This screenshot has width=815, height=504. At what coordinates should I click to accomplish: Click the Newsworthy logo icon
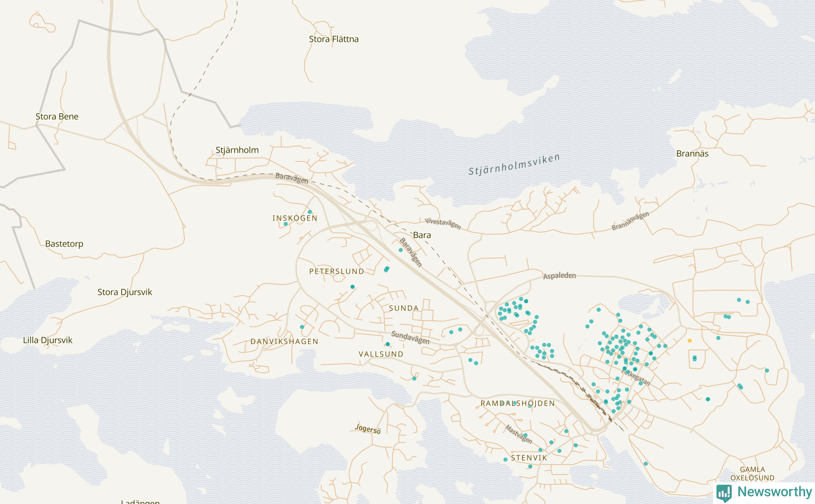pos(724,493)
